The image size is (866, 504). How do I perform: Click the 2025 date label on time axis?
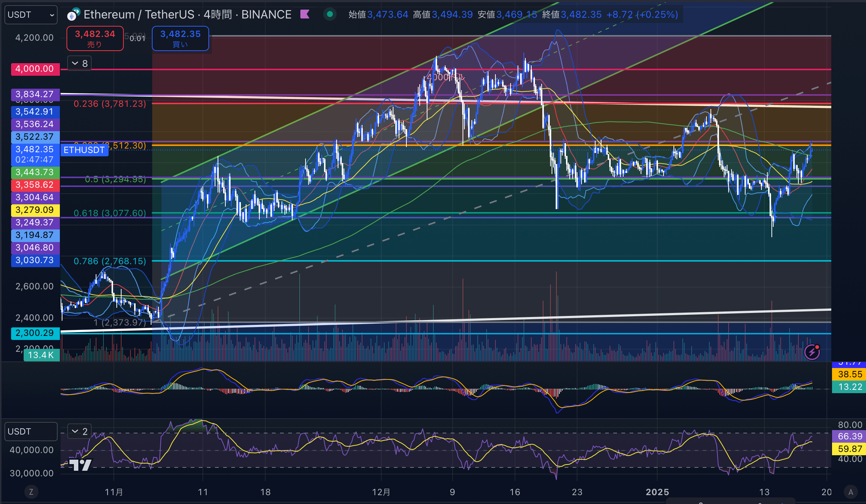[657, 492]
